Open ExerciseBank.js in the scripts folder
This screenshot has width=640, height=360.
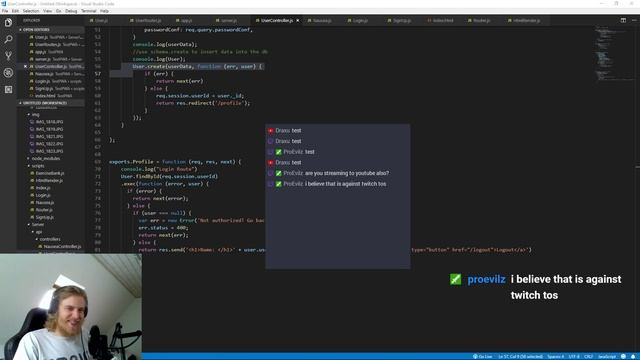(49, 173)
